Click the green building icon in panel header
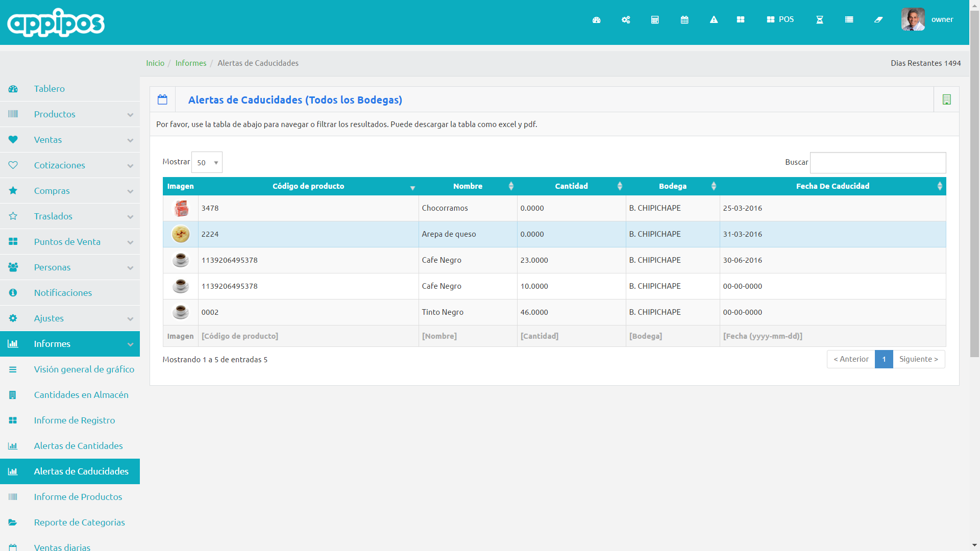The image size is (980, 551). pyautogui.click(x=946, y=99)
